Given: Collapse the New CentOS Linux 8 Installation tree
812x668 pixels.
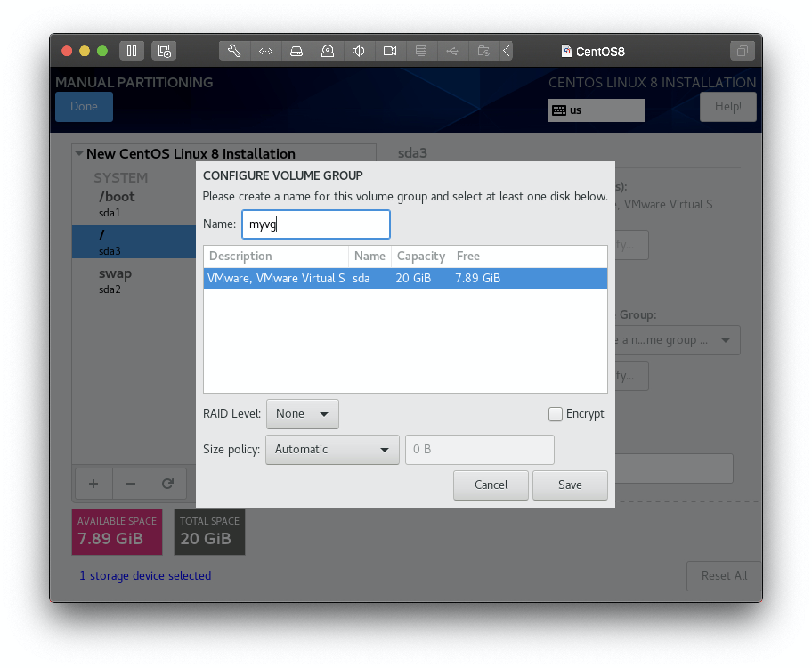Looking at the screenshot, I should (79, 154).
